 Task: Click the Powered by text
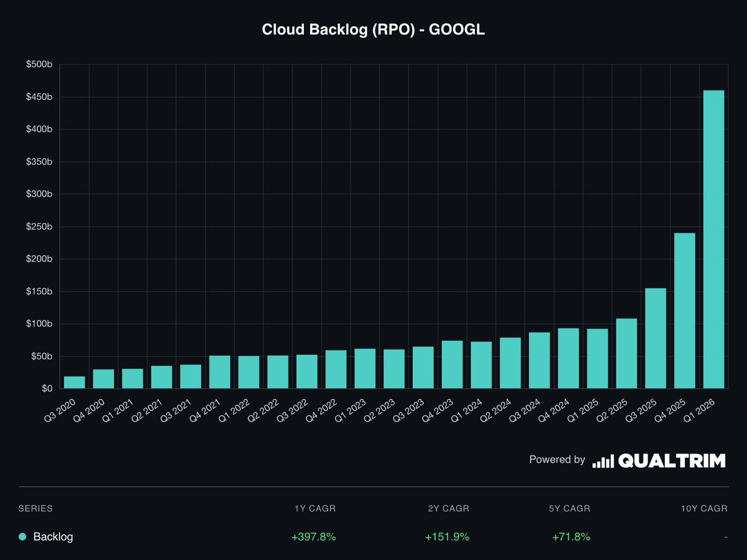click(557, 460)
